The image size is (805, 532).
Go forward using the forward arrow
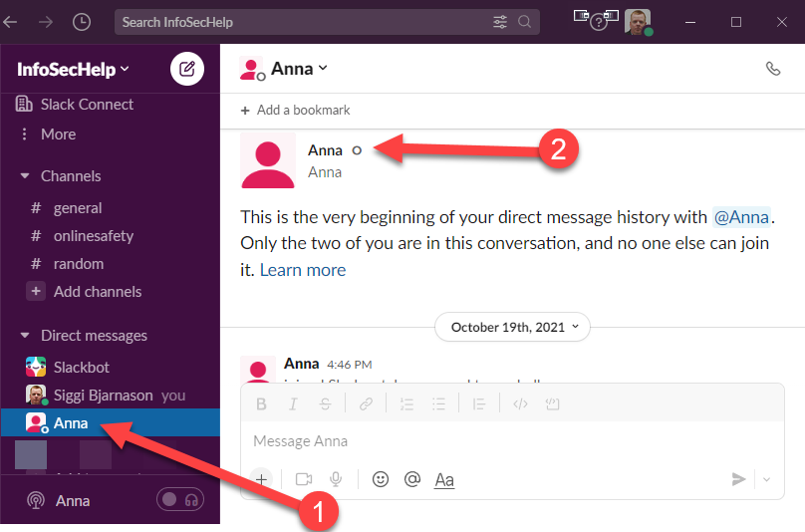46,22
